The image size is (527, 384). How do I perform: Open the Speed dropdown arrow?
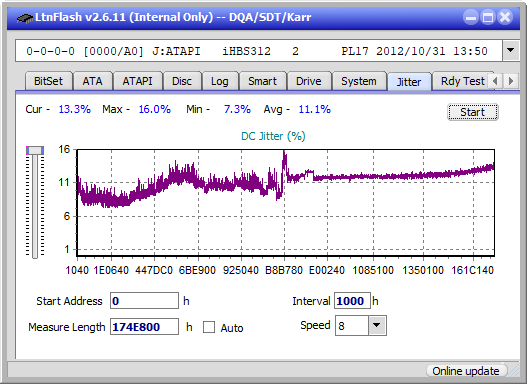[x=377, y=325]
